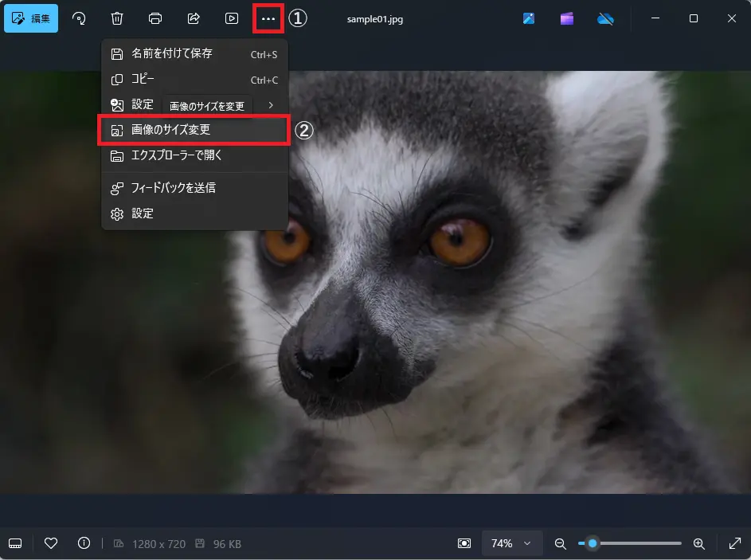Click the zoom slider track
The image size is (751, 560).
point(637,543)
